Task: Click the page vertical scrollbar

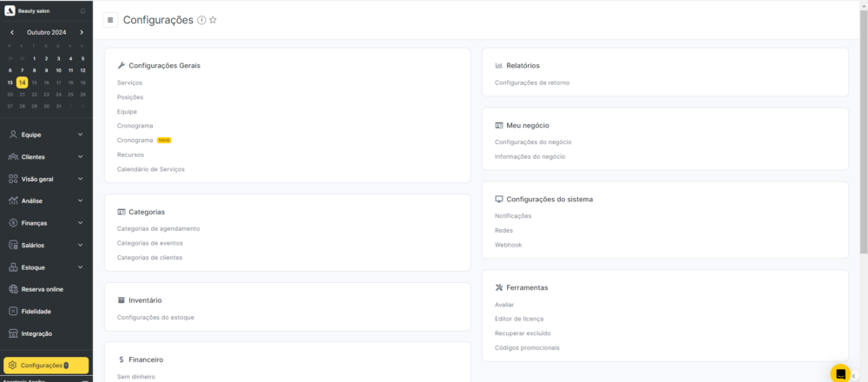Action: click(864, 133)
